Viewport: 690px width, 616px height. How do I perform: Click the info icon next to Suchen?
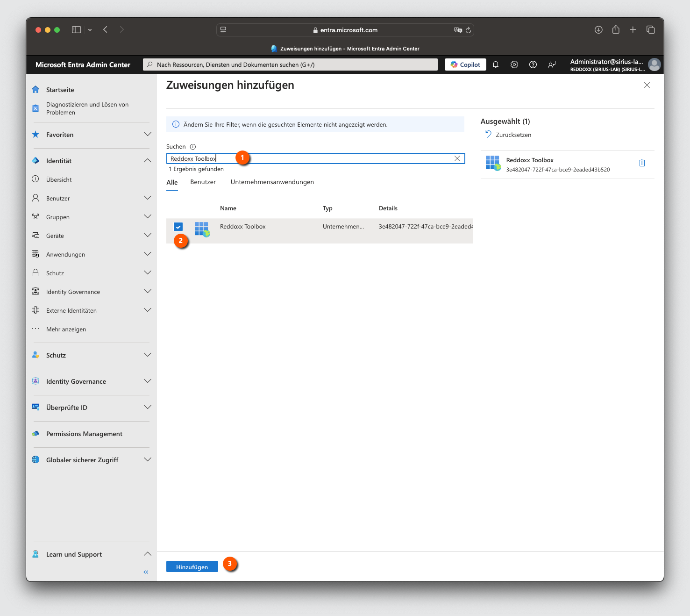[193, 147]
